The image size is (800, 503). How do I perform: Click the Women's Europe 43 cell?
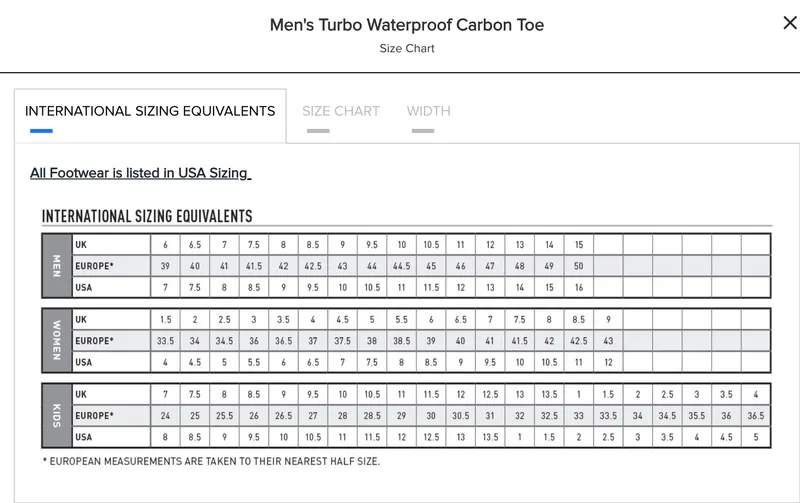[x=607, y=340]
